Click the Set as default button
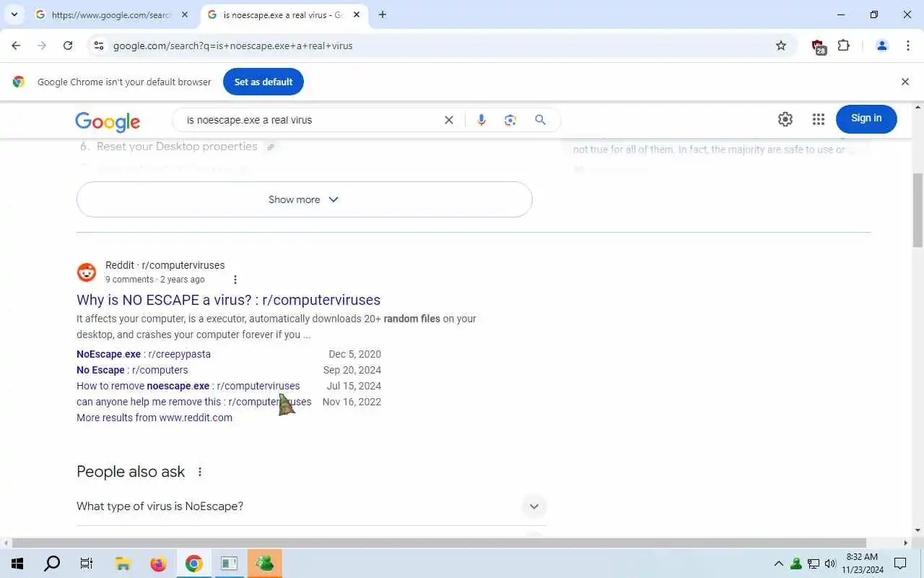This screenshot has width=924, height=578. [x=263, y=82]
